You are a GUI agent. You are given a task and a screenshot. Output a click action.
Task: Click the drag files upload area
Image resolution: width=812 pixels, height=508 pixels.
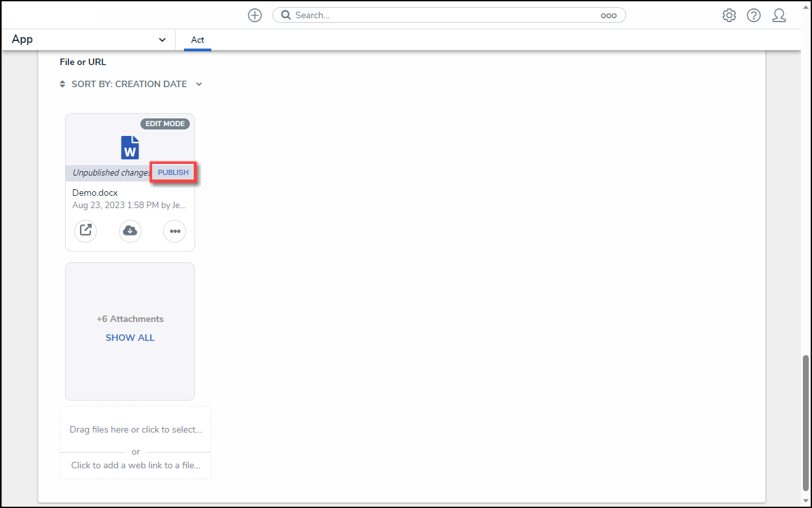pos(135,429)
